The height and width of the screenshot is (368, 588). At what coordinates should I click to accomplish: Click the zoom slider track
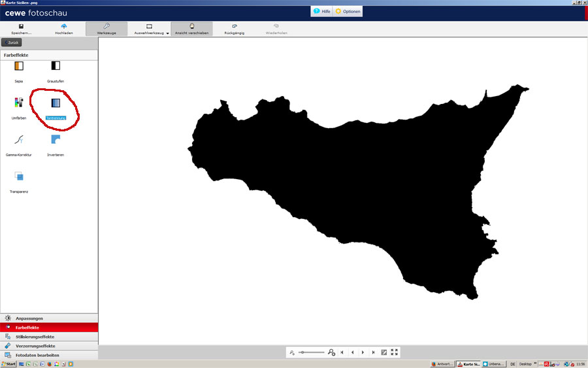[x=314, y=352]
